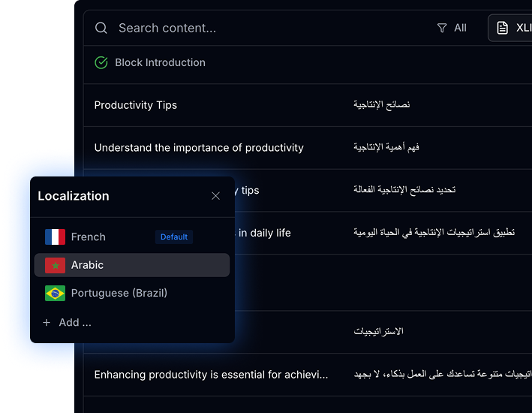The width and height of the screenshot is (532, 413).
Task: Choose French language option
Action: coord(89,237)
